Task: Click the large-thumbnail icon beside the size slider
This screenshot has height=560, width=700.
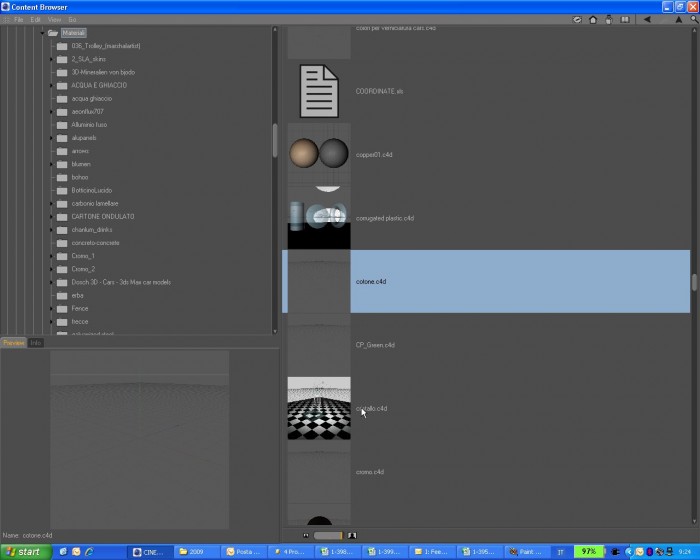Action: (x=352, y=535)
